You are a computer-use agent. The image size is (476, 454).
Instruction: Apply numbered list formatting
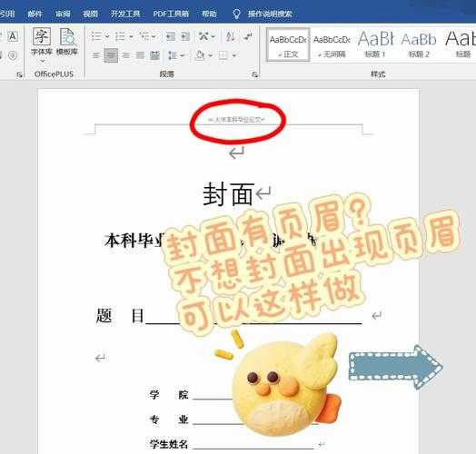pos(121,36)
